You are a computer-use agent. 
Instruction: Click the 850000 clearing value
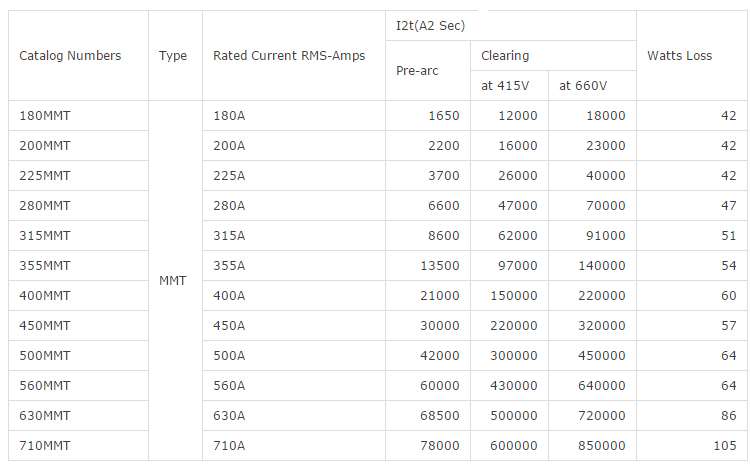[x=600, y=446]
